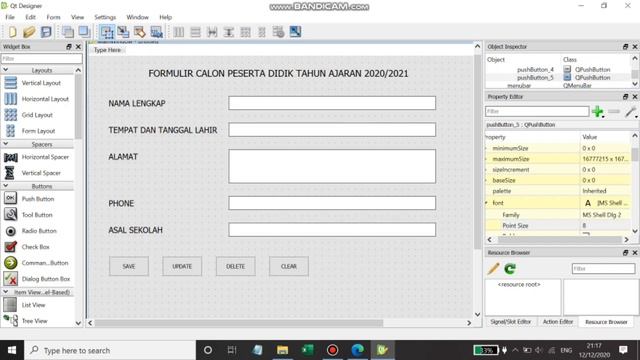The width and height of the screenshot is (640, 360).
Task: Click the Adjust Size toolbar icon
Action: point(295,32)
